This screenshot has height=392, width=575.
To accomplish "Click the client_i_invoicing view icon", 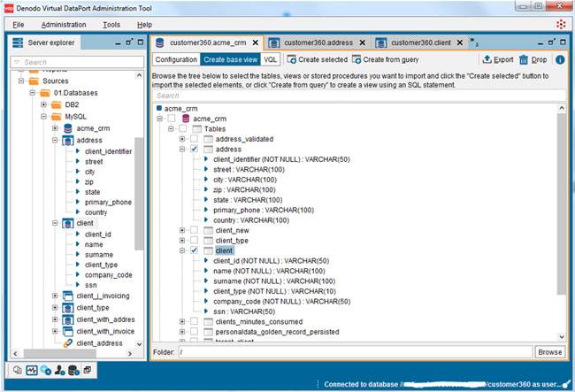I will point(68,296).
